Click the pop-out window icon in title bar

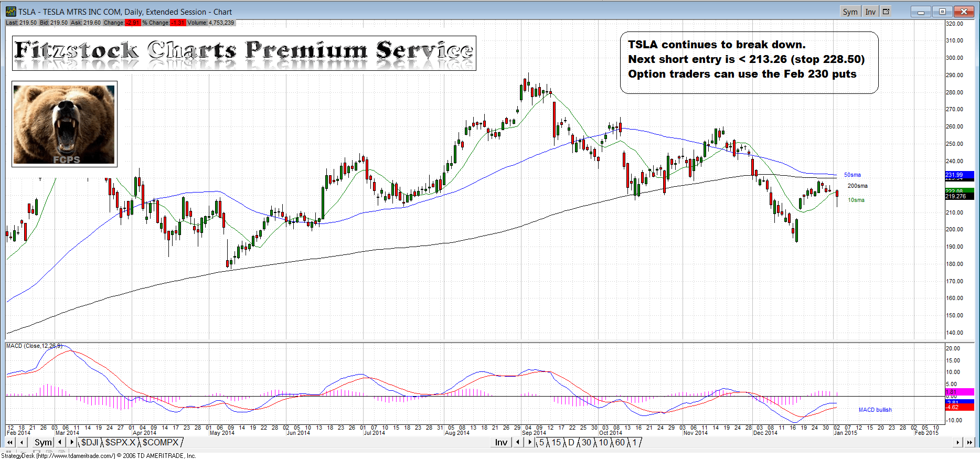(x=886, y=12)
